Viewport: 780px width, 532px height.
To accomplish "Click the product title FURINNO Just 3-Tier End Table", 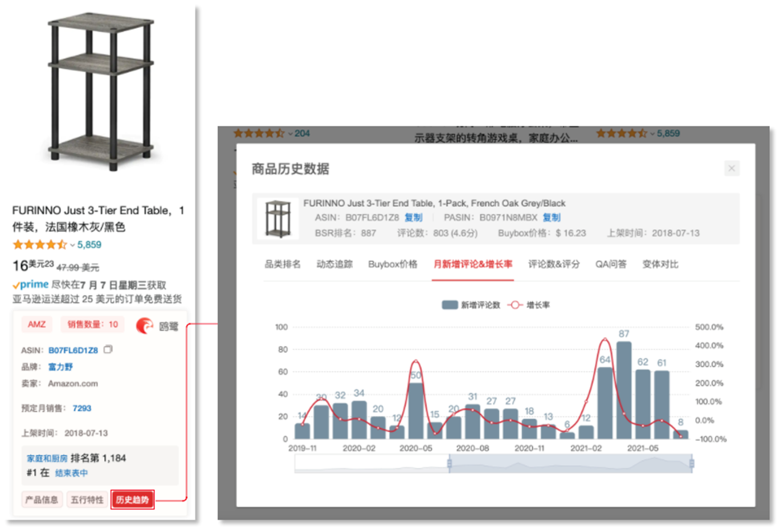I will pyautogui.click(x=98, y=219).
